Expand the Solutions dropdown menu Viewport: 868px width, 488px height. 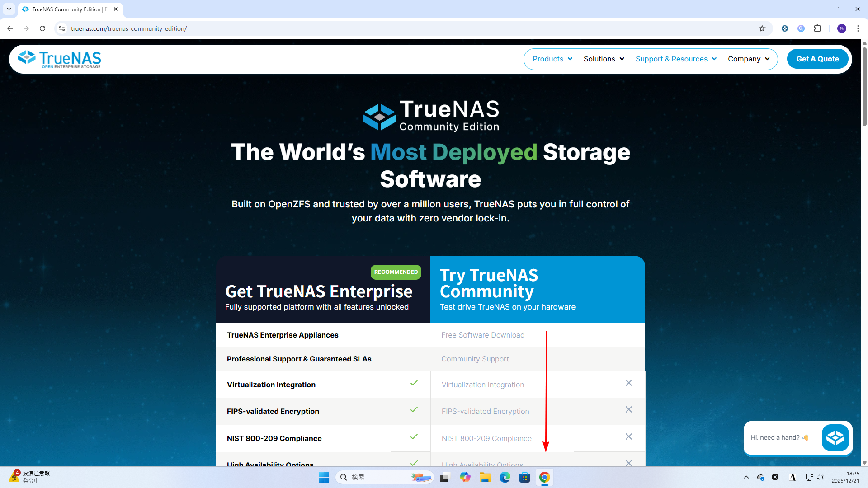click(604, 59)
